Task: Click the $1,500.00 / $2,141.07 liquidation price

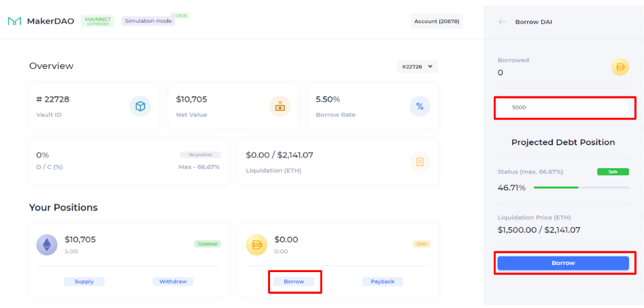Action: pyautogui.click(x=539, y=230)
